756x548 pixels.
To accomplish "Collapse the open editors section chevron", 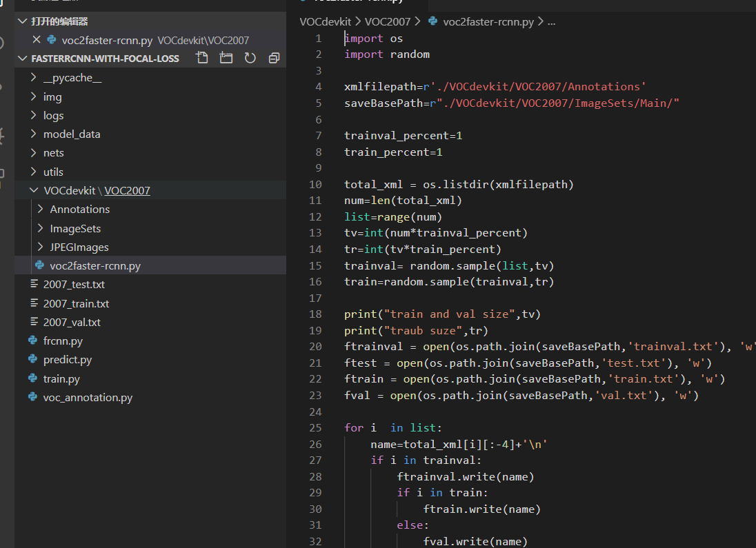I will 22,21.
